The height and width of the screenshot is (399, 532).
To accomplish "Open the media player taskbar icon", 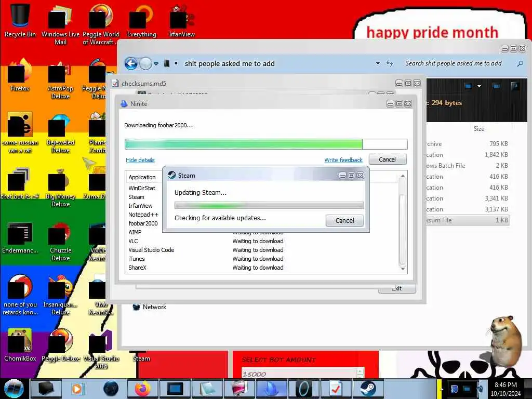I will point(77,389).
